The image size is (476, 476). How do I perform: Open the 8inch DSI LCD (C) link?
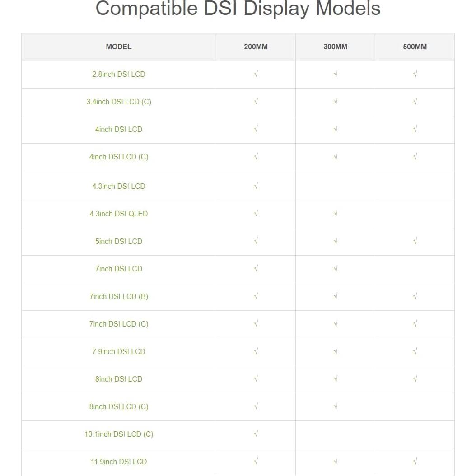tap(119, 406)
